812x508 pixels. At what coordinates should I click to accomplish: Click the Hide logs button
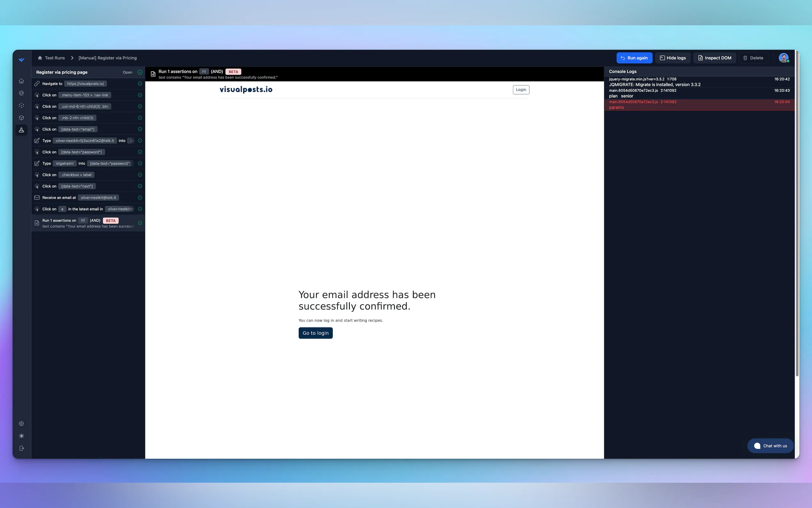tap(673, 58)
